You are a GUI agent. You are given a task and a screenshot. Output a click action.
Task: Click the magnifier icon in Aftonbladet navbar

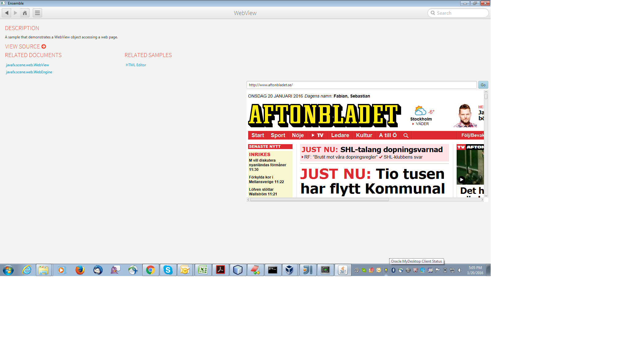tap(406, 135)
